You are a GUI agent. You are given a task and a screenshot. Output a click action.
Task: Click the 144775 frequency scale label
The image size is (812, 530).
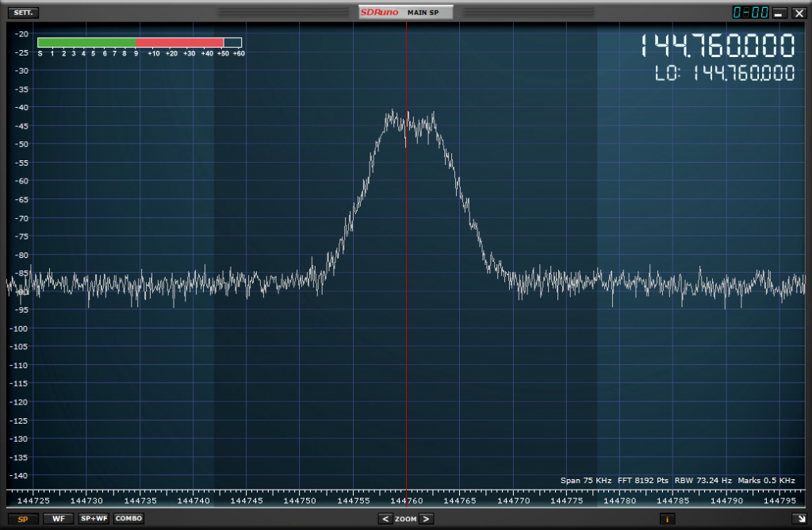(566, 501)
